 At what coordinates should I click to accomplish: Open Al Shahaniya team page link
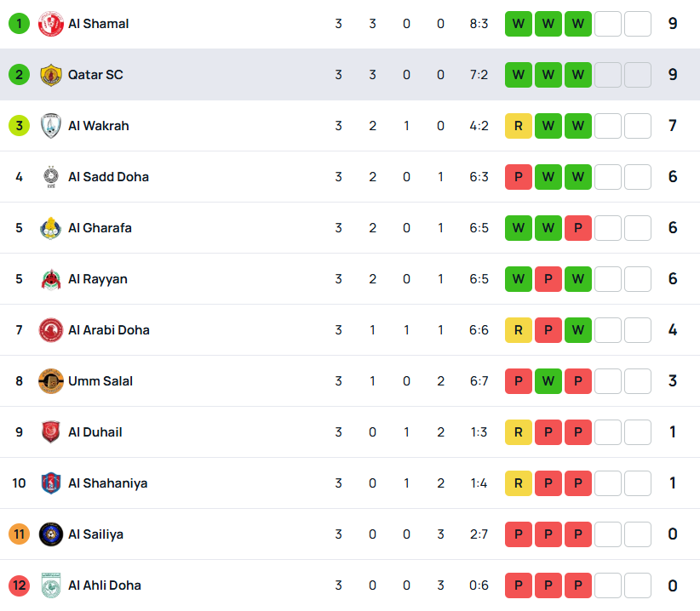(107, 483)
